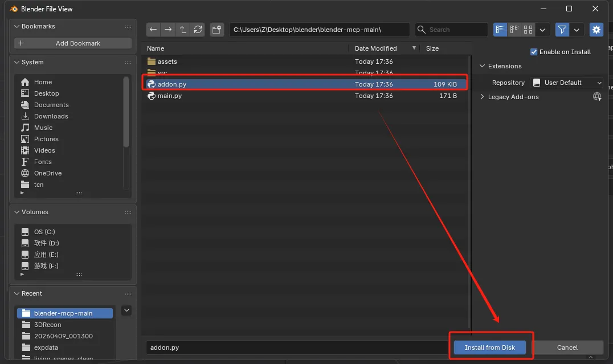Click Volumes panel drag grip dots
613x364 pixels.
[128, 212]
